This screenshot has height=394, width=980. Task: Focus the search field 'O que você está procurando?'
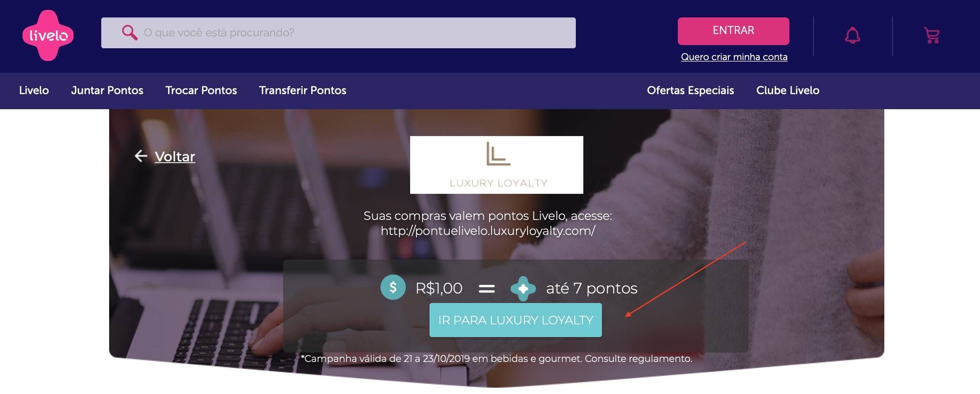[x=338, y=33]
